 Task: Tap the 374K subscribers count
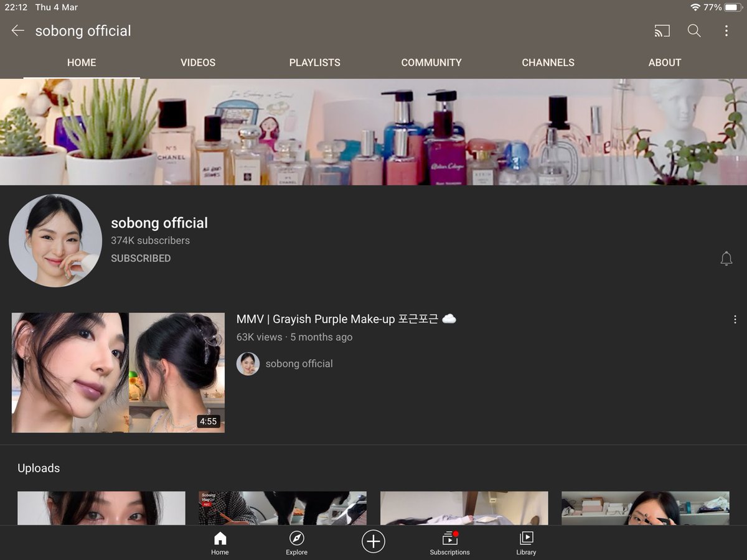point(151,241)
